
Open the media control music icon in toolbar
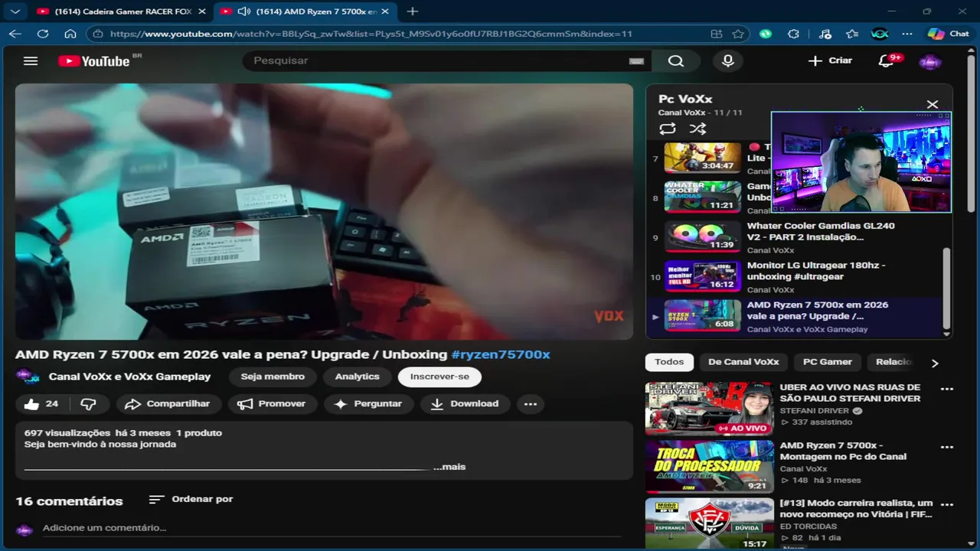825,34
